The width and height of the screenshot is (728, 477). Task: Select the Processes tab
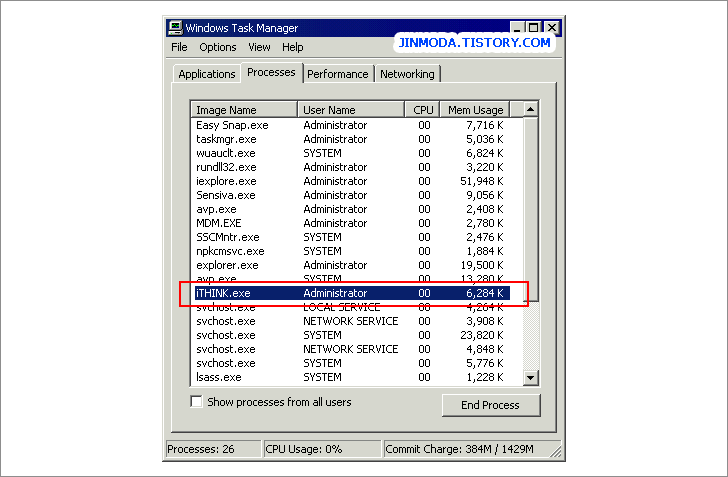tap(271, 72)
